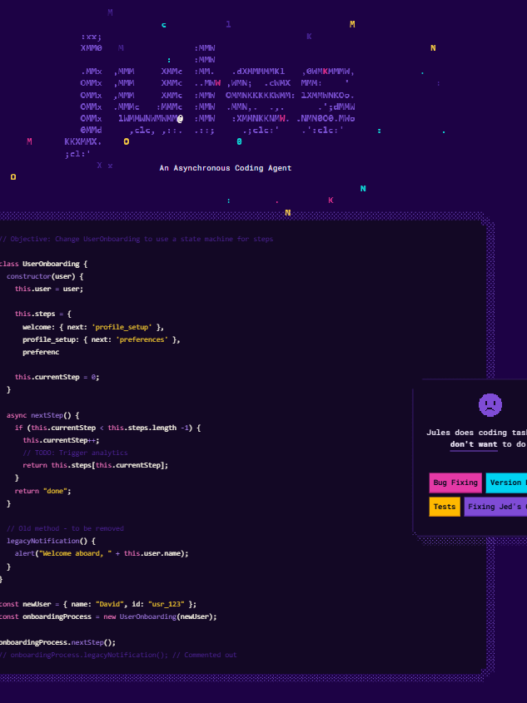527x703 pixels.
Task: Click the white @ character in the logo
Action: [180, 119]
